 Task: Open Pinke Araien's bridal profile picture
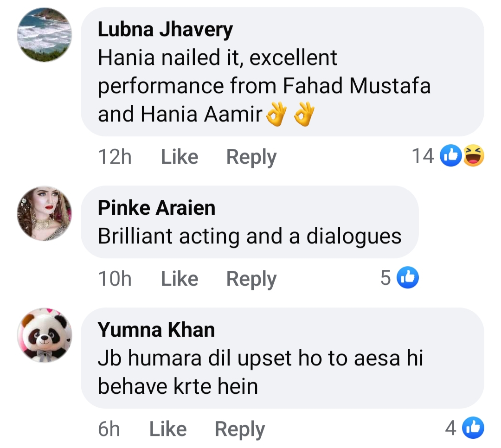click(45, 213)
